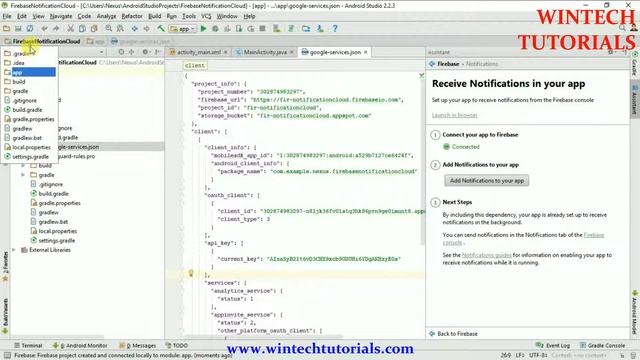Click the Copy icon in the toolbar
The width and height of the screenshot is (640, 360).
pyautogui.click(x=82, y=29)
